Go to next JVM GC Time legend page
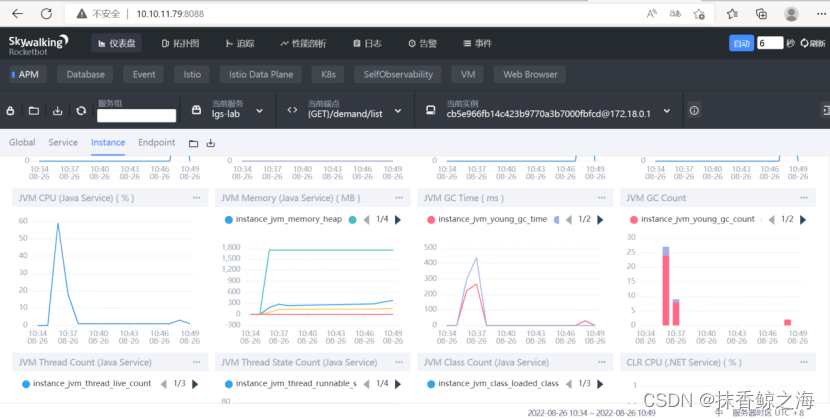 (600, 220)
